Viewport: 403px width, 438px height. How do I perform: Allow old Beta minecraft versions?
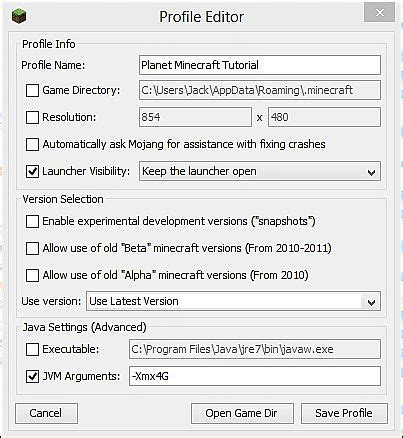point(32,248)
